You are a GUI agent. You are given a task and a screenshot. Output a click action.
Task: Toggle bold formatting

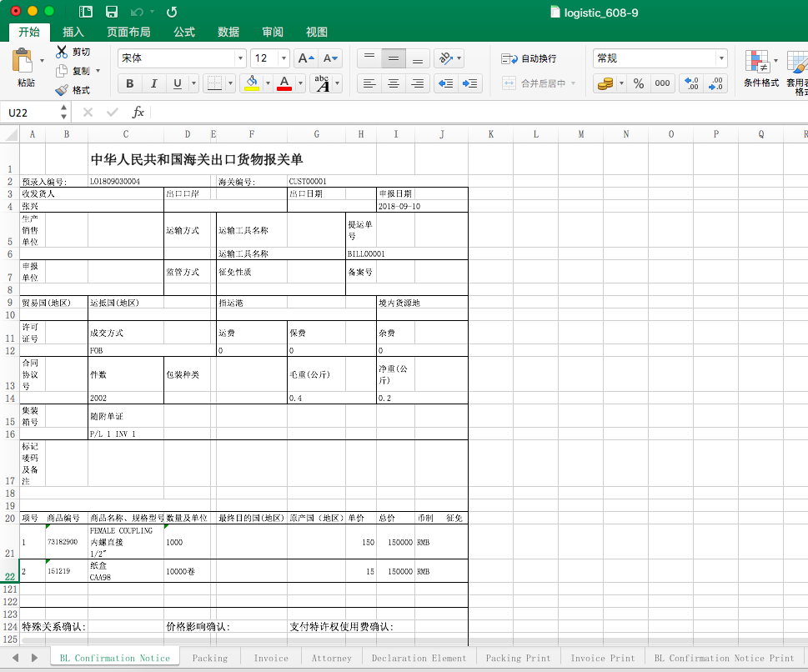pos(129,83)
